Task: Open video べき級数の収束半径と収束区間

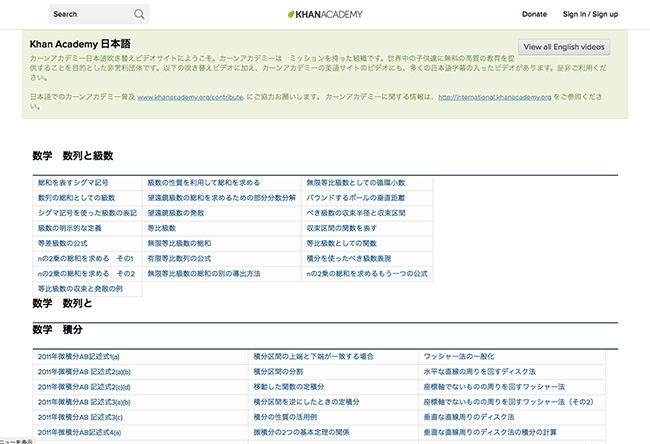Action: pyautogui.click(x=356, y=213)
